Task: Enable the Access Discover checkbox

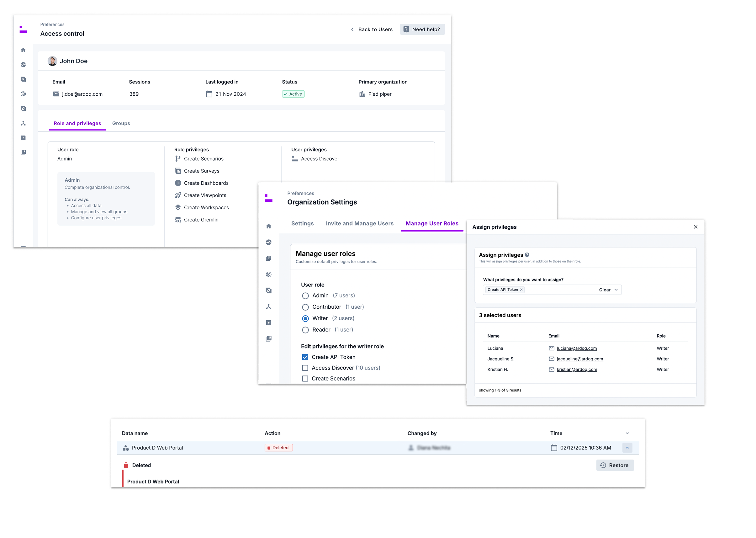Action: [x=305, y=368]
